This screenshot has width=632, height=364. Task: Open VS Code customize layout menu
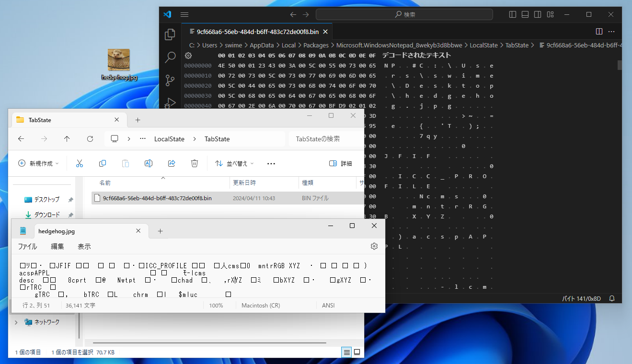coord(550,14)
